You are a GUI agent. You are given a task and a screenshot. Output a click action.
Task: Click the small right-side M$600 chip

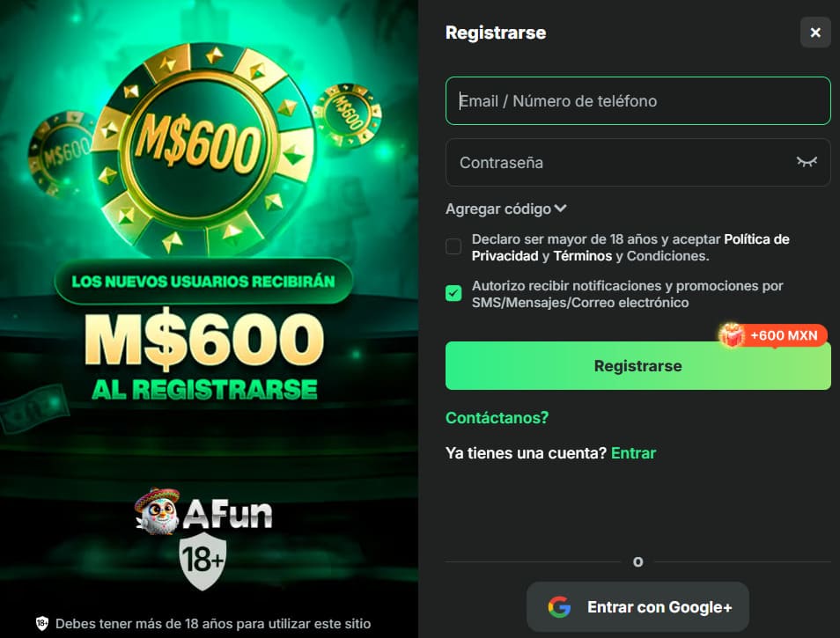coord(347,114)
